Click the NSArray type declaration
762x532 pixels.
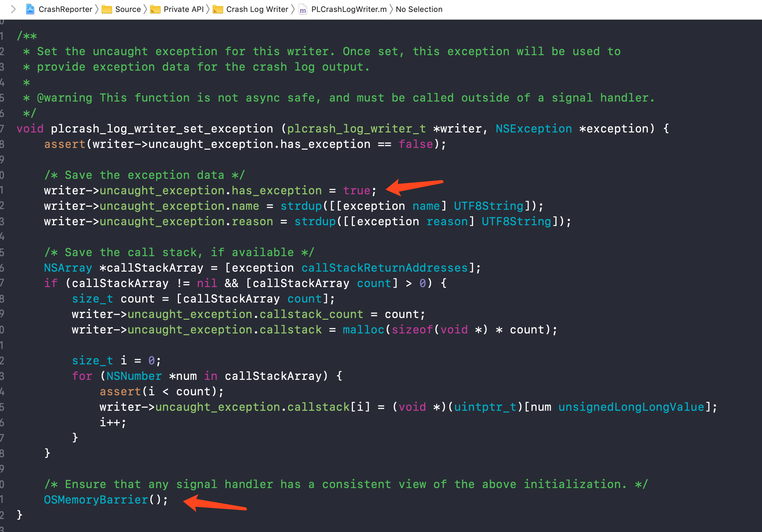coord(68,268)
